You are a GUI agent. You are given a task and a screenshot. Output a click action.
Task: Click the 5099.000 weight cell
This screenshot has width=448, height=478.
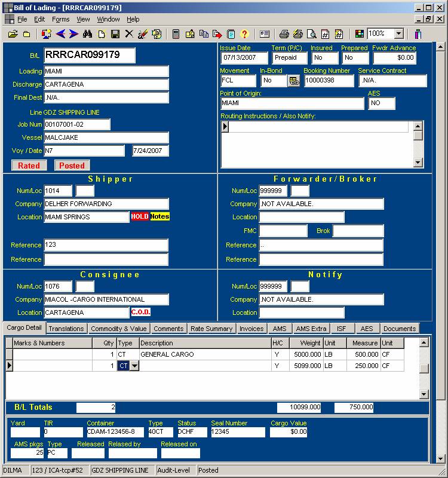coord(306,366)
